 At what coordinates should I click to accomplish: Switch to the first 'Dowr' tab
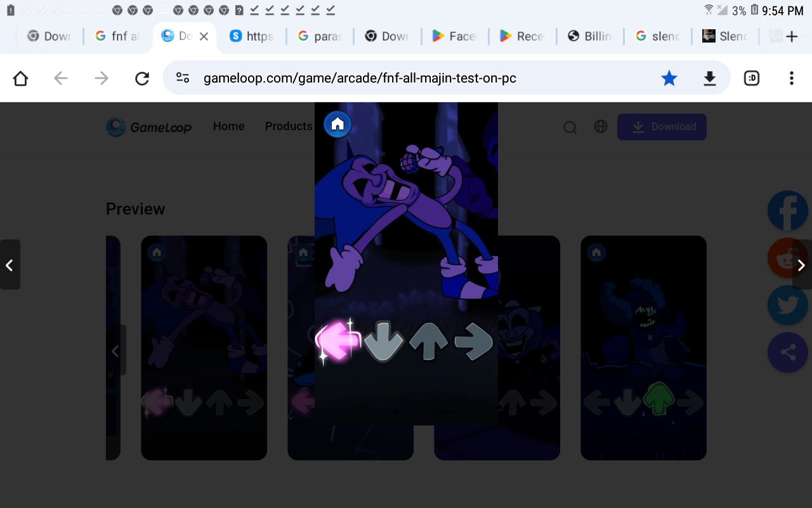point(49,36)
